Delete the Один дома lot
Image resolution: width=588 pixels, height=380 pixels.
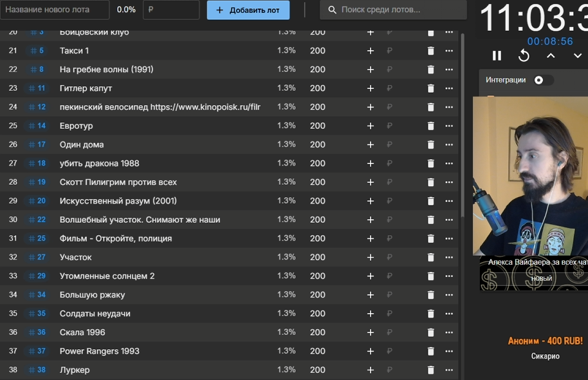point(430,144)
